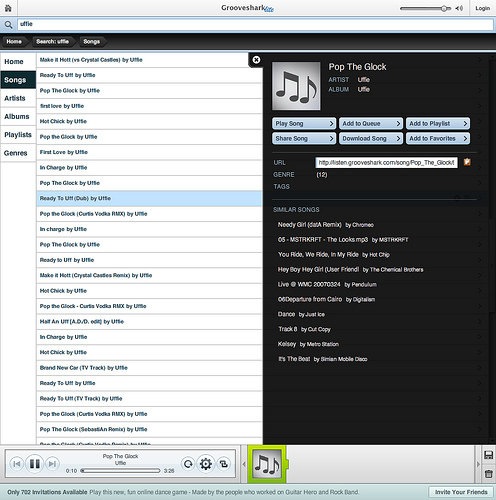Open similar song 06Departure from Cairo
The width and height of the screenshot is (496, 500).
[x=326, y=299]
